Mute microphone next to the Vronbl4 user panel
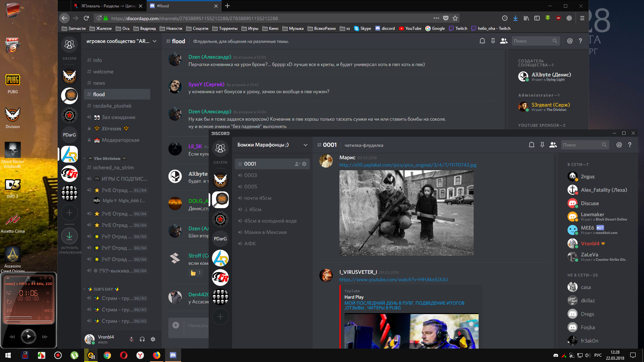644x362 pixels. (x=131, y=339)
